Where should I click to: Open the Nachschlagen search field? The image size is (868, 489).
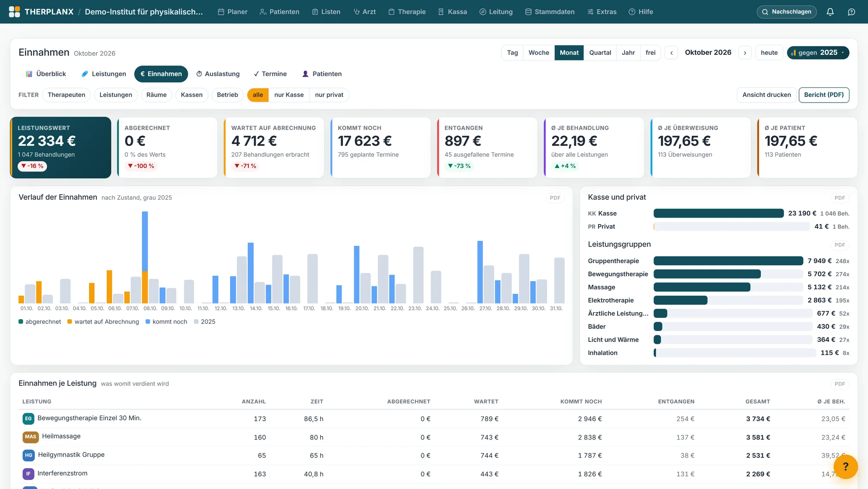[786, 12]
